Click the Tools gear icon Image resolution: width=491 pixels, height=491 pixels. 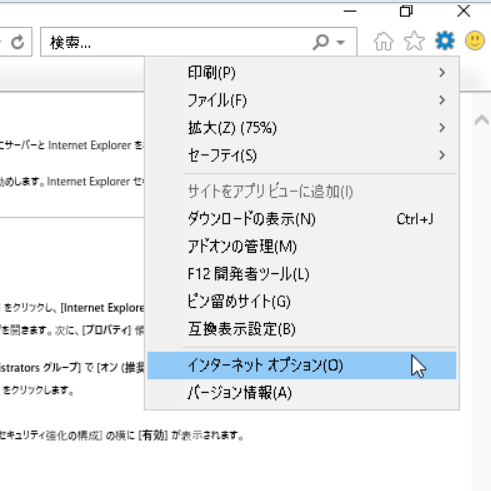(445, 41)
